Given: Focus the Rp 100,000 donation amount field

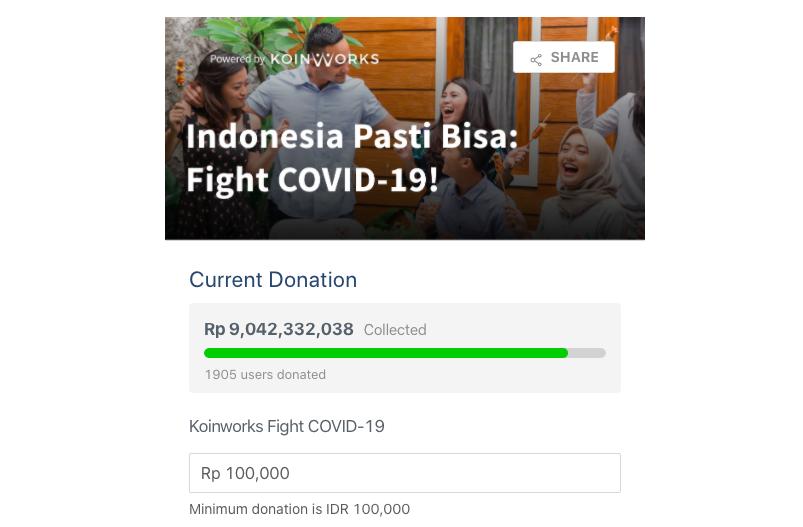Looking at the screenshot, I should click(x=405, y=473).
